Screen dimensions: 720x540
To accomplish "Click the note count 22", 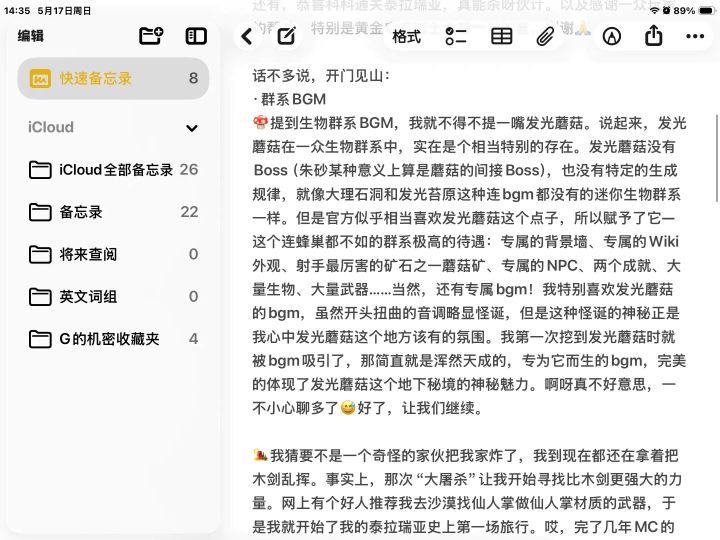I will 189,212.
